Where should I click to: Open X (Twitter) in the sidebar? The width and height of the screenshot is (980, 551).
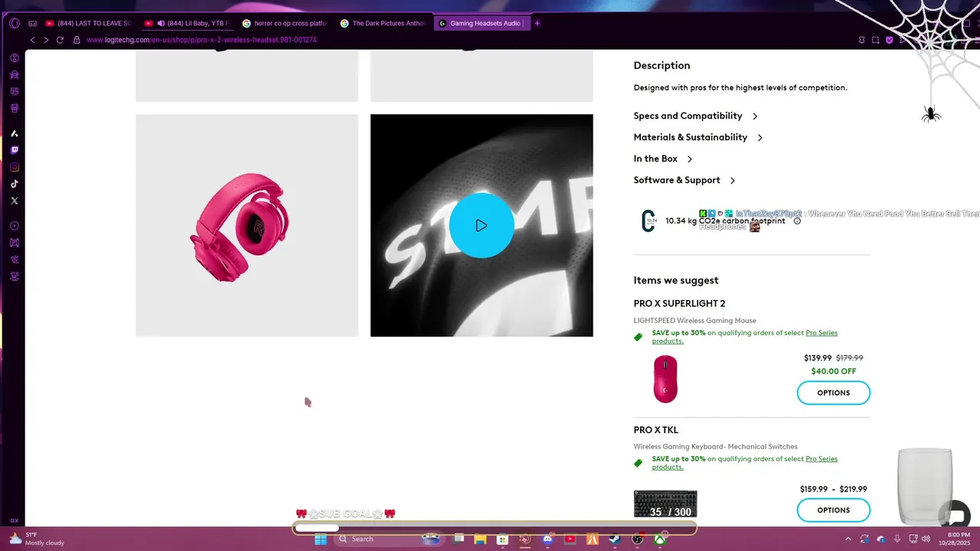pyautogui.click(x=15, y=201)
